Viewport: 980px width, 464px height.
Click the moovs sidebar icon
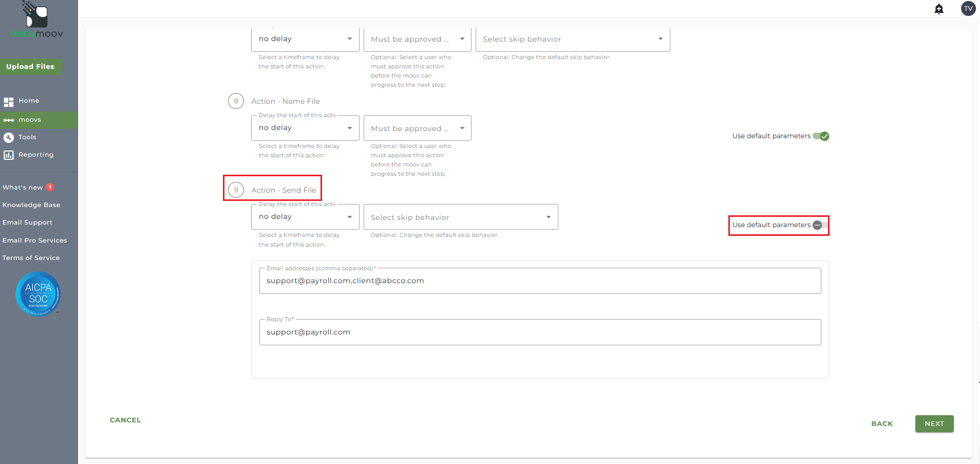(x=9, y=120)
